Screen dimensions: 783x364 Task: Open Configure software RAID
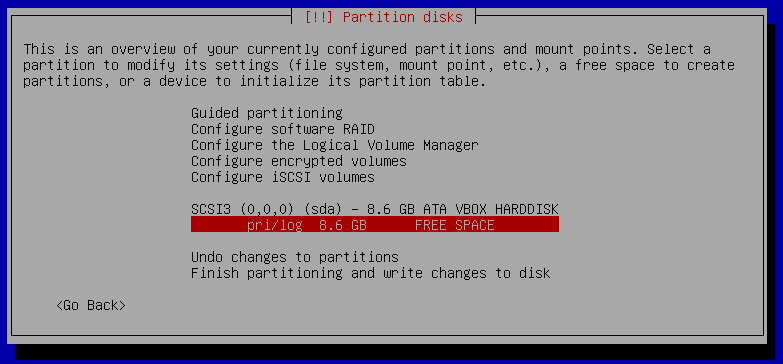(283, 129)
